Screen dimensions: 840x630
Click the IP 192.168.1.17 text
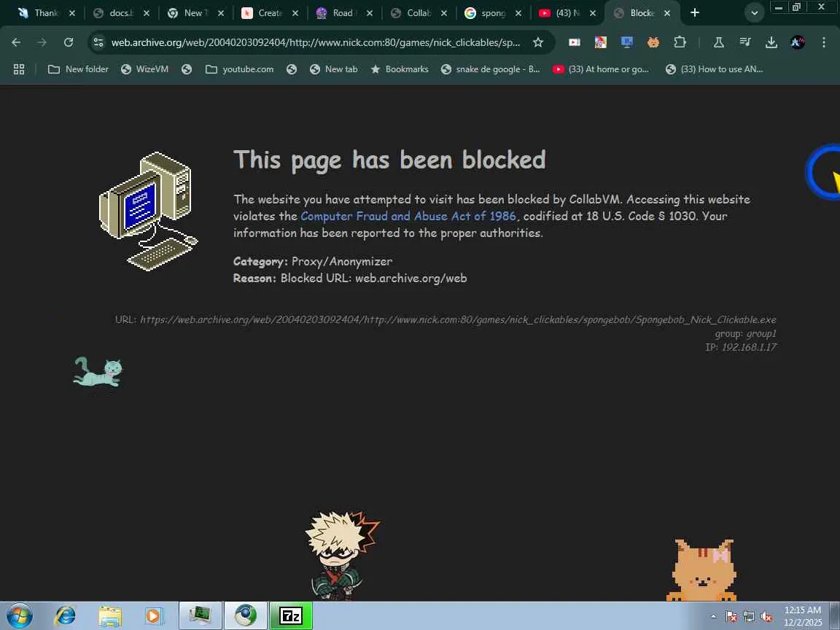click(741, 347)
